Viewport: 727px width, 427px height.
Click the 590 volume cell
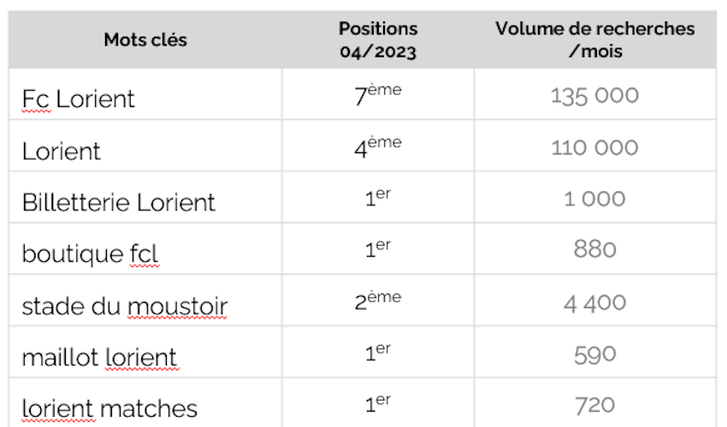594,354
